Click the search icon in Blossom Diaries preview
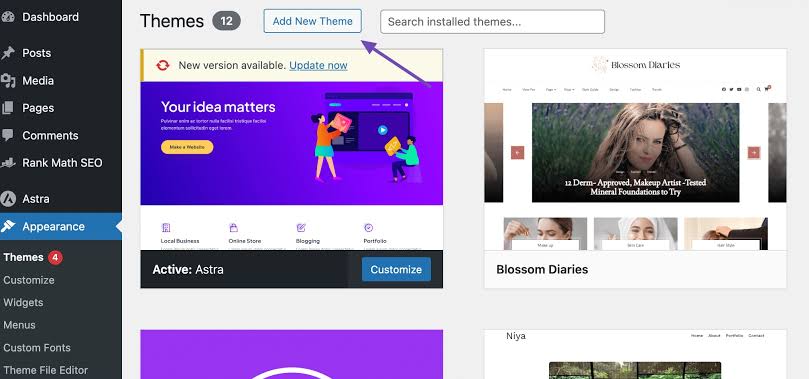This screenshot has width=809, height=379. point(758,89)
